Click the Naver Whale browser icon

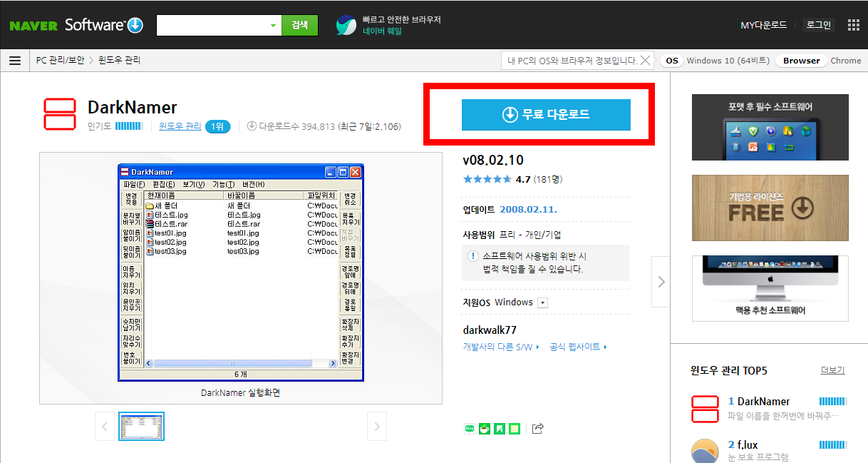point(346,25)
